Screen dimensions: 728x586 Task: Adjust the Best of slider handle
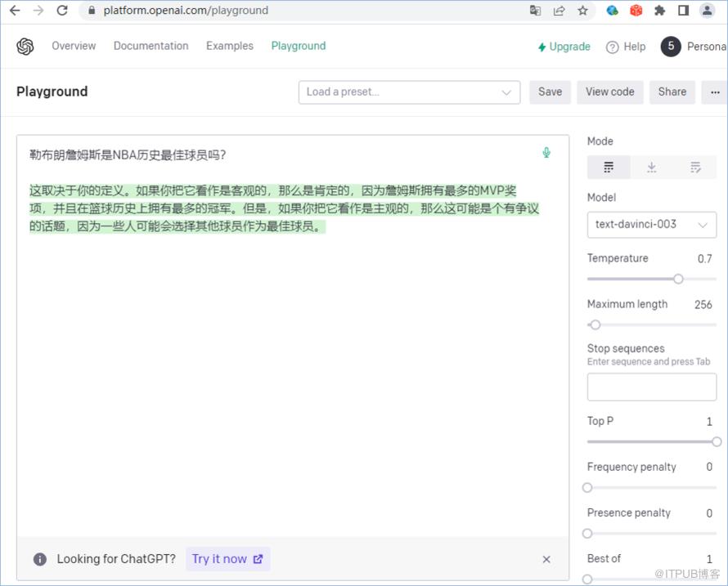(587, 579)
